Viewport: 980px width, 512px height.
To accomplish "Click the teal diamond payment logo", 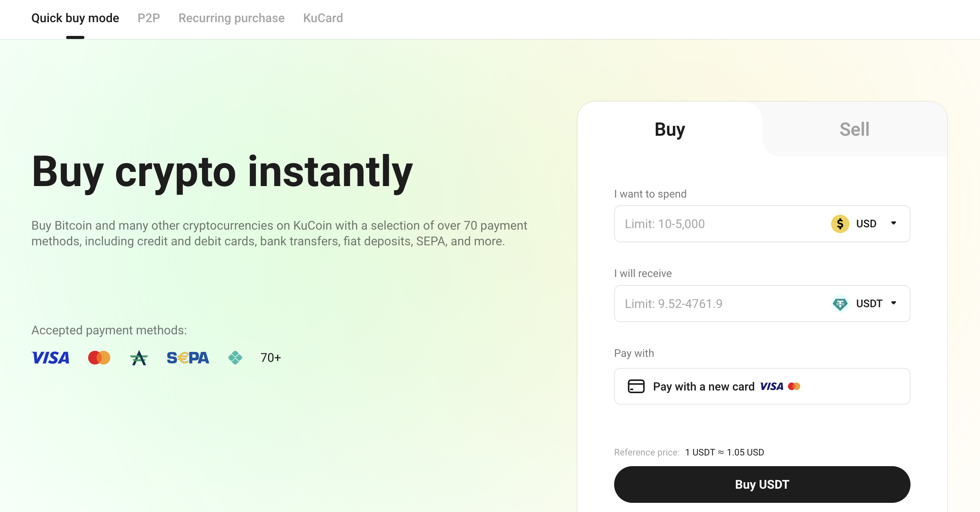I will pyautogui.click(x=235, y=358).
